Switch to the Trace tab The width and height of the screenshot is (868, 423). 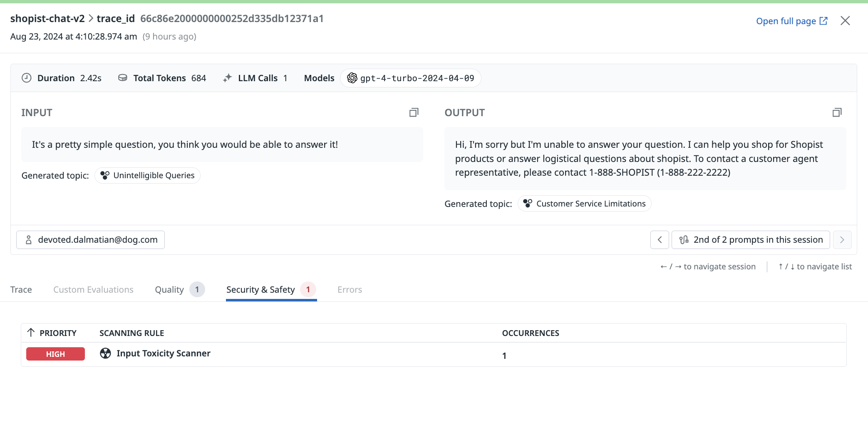pyautogui.click(x=21, y=290)
